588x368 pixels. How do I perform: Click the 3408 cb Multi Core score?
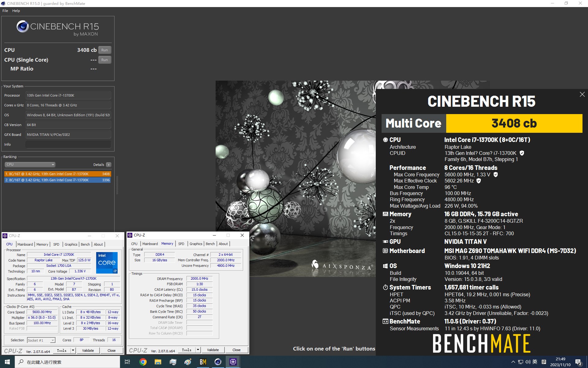(x=514, y=123)
